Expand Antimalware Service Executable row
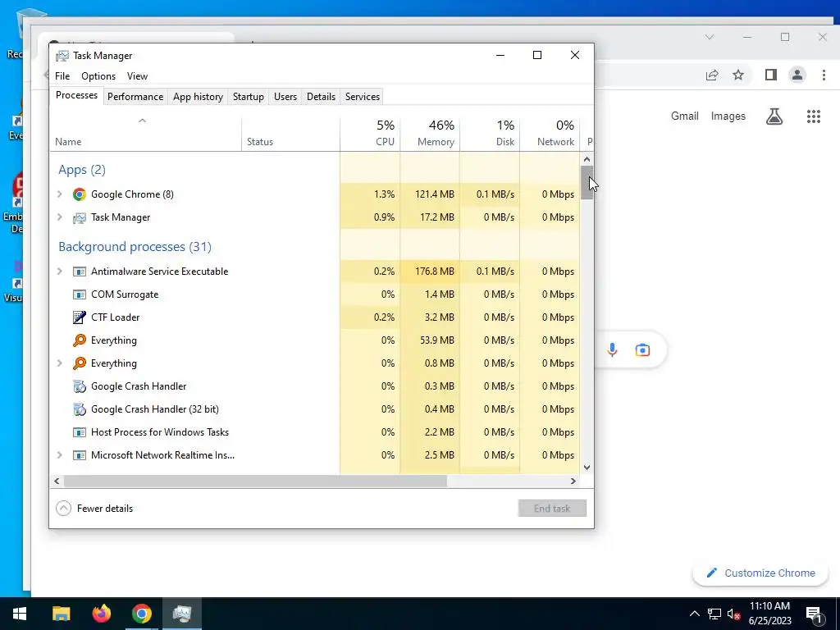Viewport: 840px width, 630px height. tap(59, 272)
